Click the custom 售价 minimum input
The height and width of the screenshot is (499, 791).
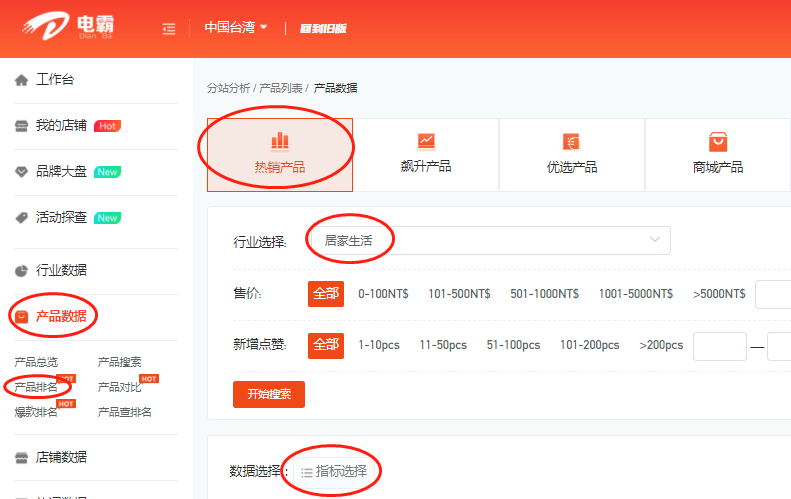click(773, 294)
